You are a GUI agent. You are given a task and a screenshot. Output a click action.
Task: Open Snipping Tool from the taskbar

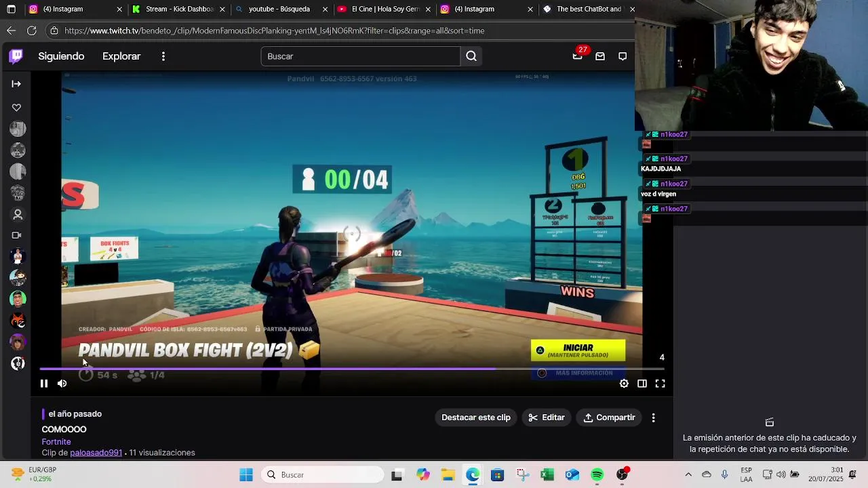(x=522, y=475)
